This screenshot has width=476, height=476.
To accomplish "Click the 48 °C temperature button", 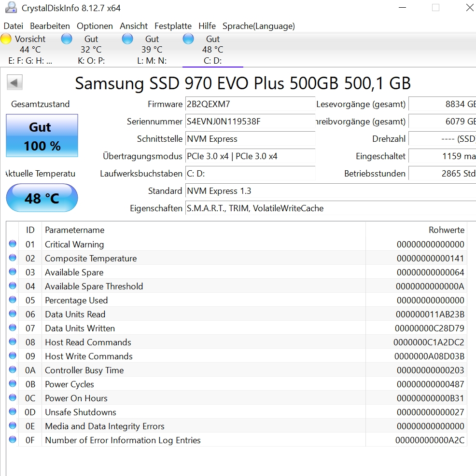I will [x=42, y=198].
